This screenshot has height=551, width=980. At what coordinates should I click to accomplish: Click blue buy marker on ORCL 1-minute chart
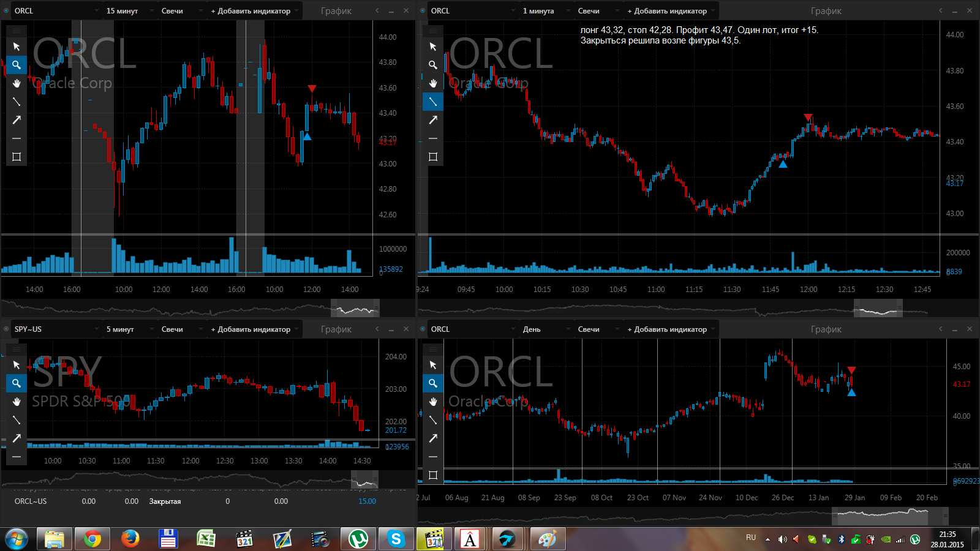(x=783, y=164)
